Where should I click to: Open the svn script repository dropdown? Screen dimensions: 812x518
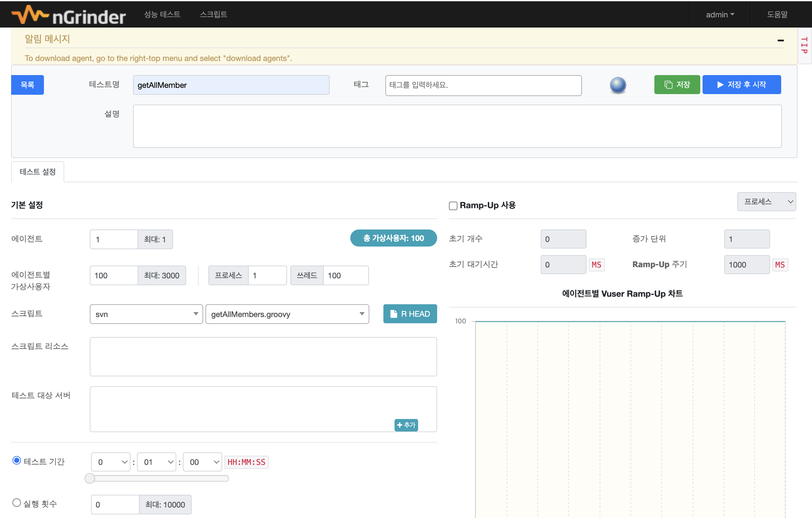click(x=146, y=314)
